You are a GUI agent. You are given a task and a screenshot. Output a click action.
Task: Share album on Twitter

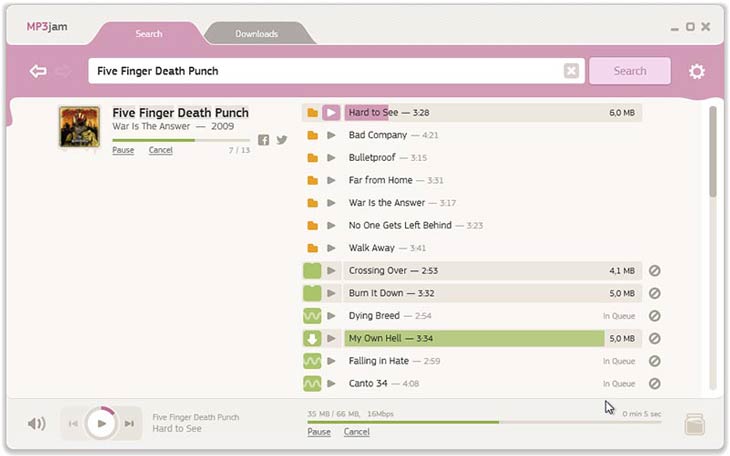282,140
